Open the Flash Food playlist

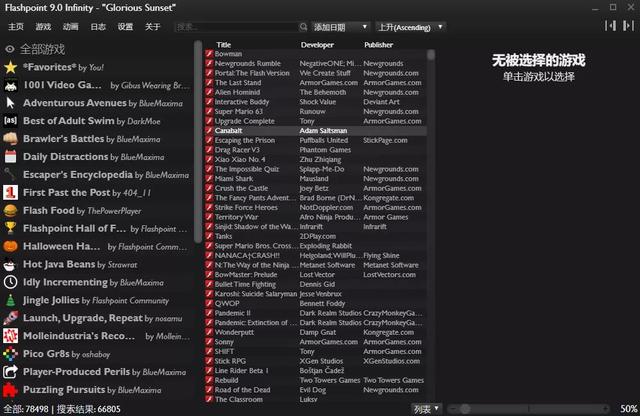(x=96, y=211)
